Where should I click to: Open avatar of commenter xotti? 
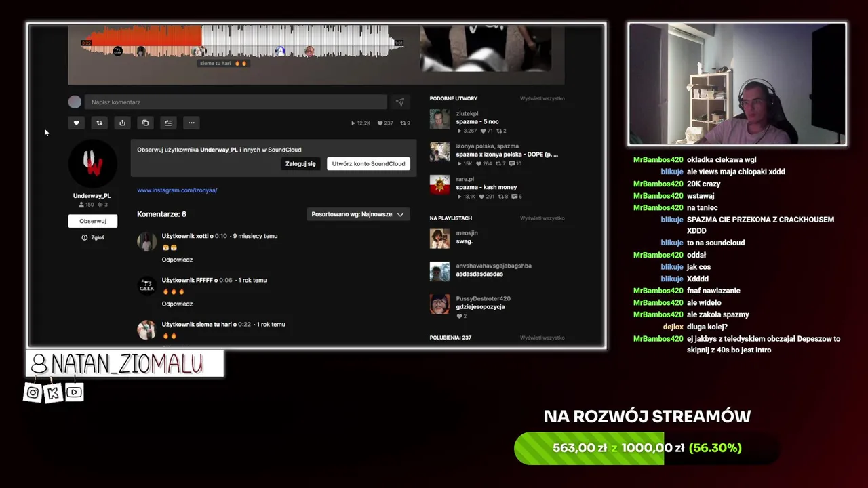[x=146, y=241]
